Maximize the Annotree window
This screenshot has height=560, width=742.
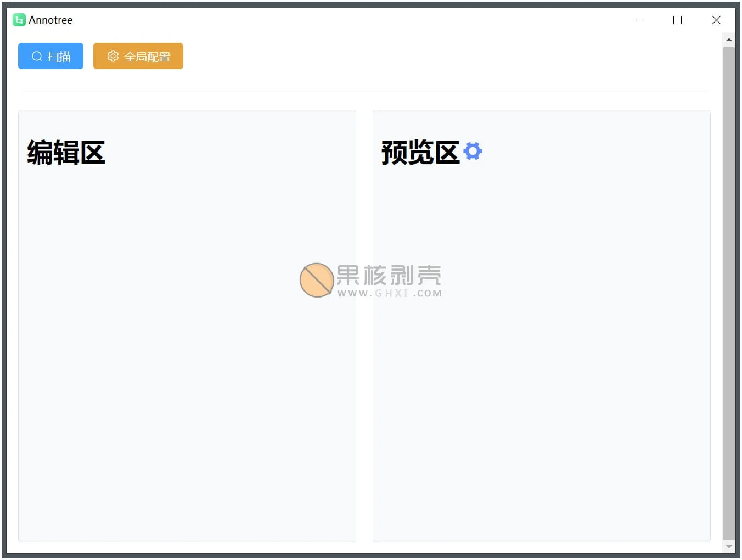point(677,20)
